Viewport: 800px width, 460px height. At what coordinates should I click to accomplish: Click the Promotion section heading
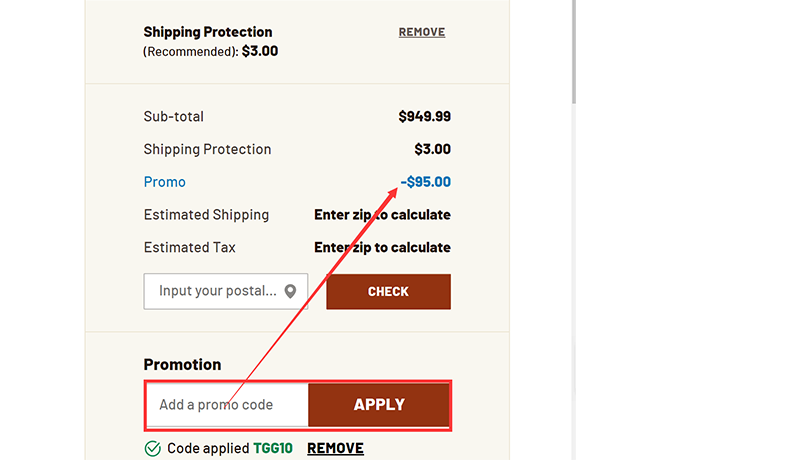tap(182, 365)
